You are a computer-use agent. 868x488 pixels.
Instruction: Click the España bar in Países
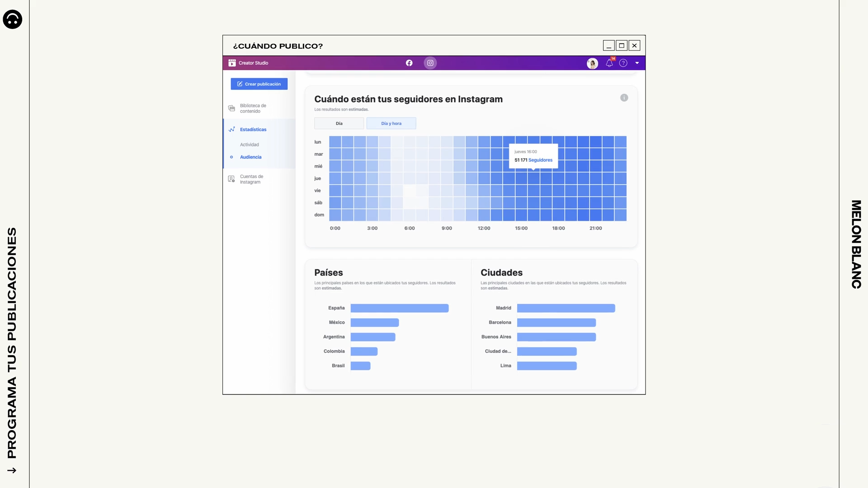point(400,308)
